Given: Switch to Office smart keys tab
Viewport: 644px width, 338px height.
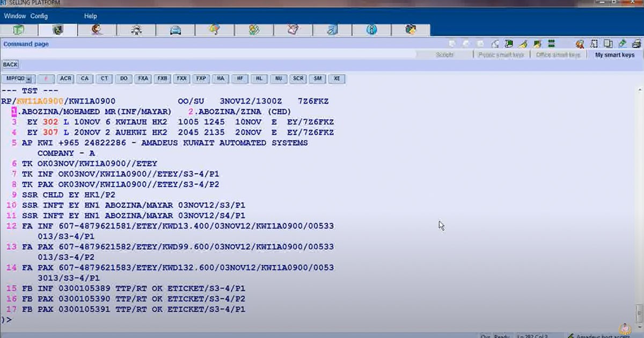Looking at the screenshot, I should (558, 55).
